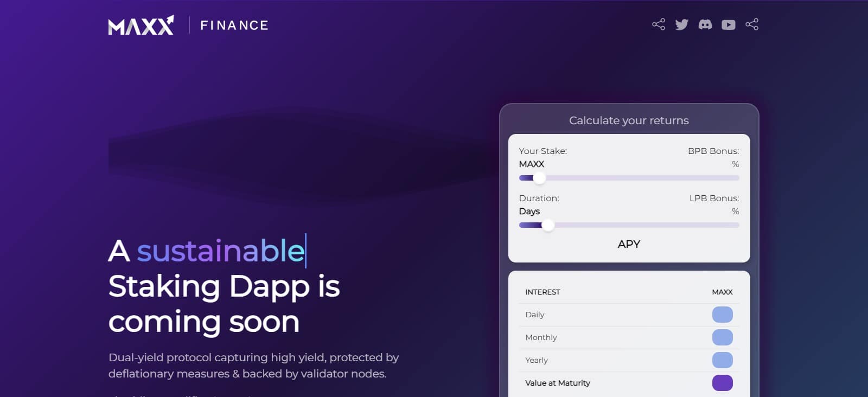
Task: Click the purple Value at Maturity pill
Action: (722, 383)
